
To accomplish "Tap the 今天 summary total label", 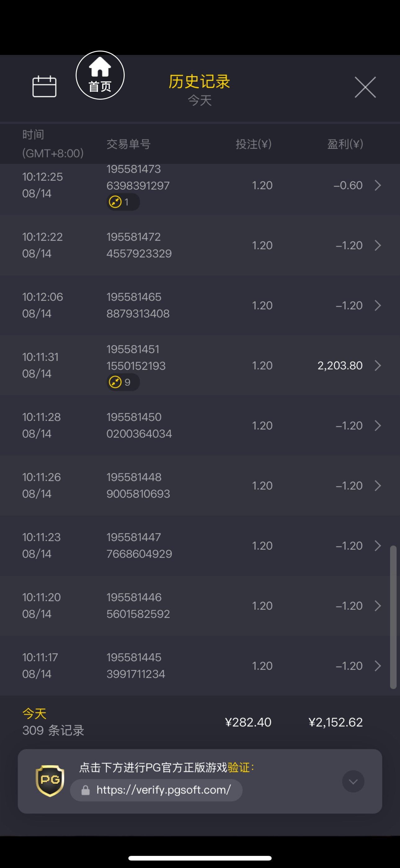I will (x=34, y=714).
